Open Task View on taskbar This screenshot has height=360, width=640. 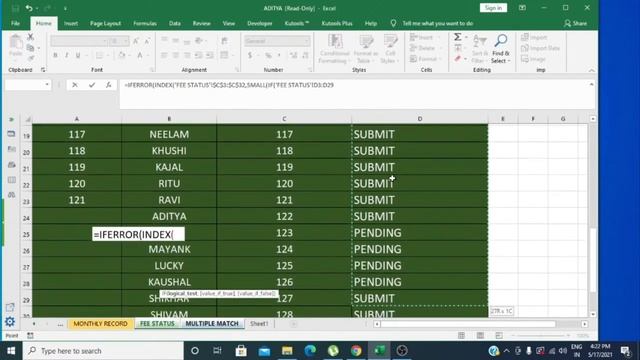(217, 351)
